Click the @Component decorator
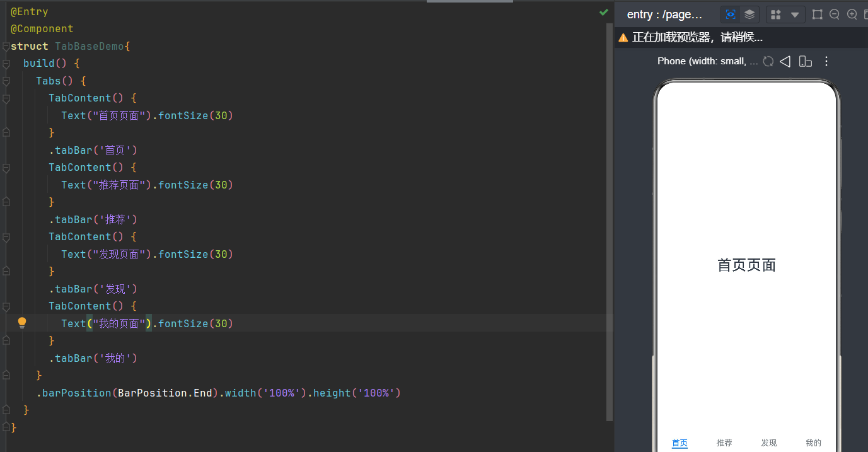 point(42,28)
